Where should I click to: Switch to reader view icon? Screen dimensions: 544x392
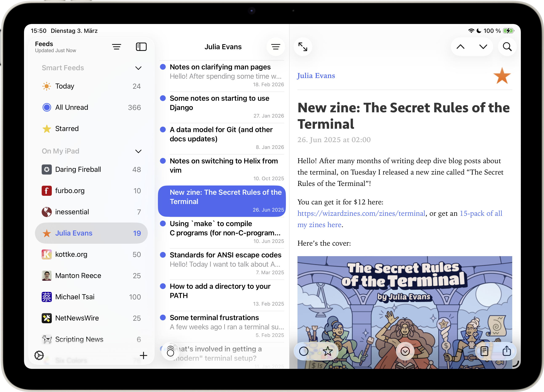point(484,351)
